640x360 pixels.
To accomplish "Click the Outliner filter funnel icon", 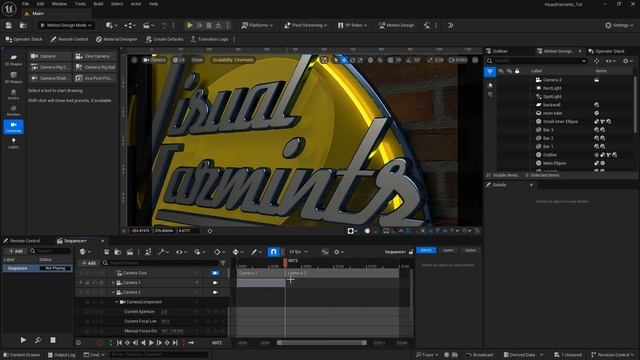I will click(x=490, y=72).
